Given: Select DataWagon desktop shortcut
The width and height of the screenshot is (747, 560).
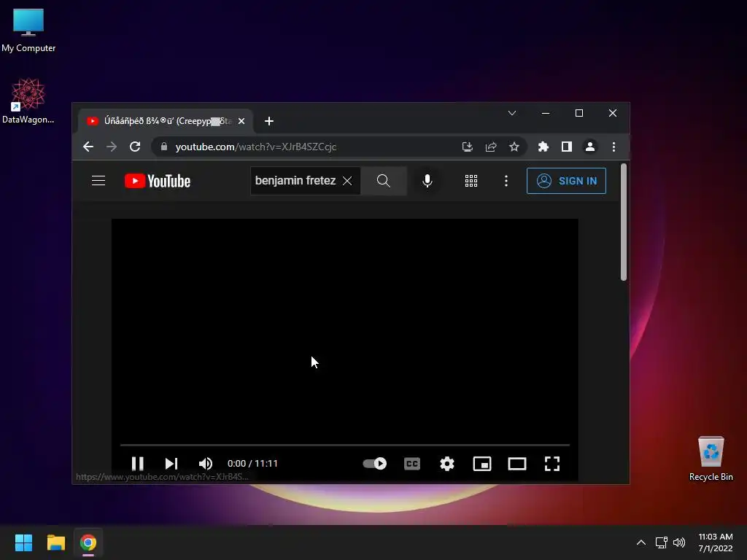Looking at the screenshot, I should coord(28,101).
